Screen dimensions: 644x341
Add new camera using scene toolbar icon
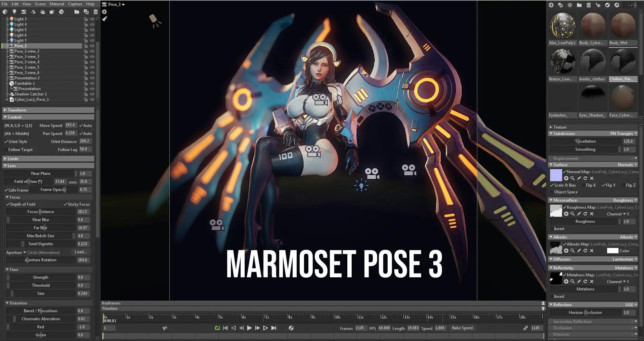click(23, 12)
